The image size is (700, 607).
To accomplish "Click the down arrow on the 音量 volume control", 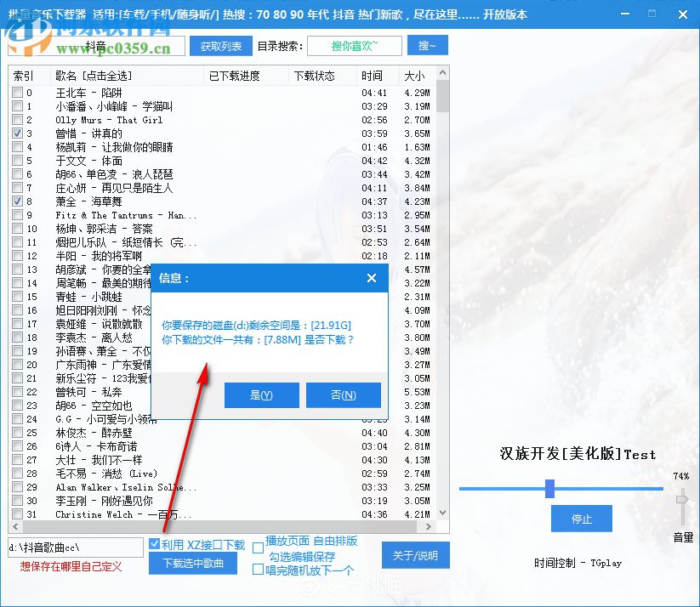I will tap(681, 522).
